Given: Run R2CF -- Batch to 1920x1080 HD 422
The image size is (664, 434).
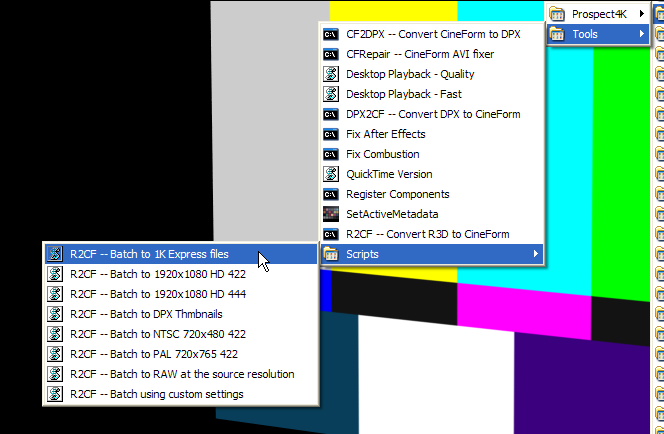Looking at the screenshot, I should 181,274.
